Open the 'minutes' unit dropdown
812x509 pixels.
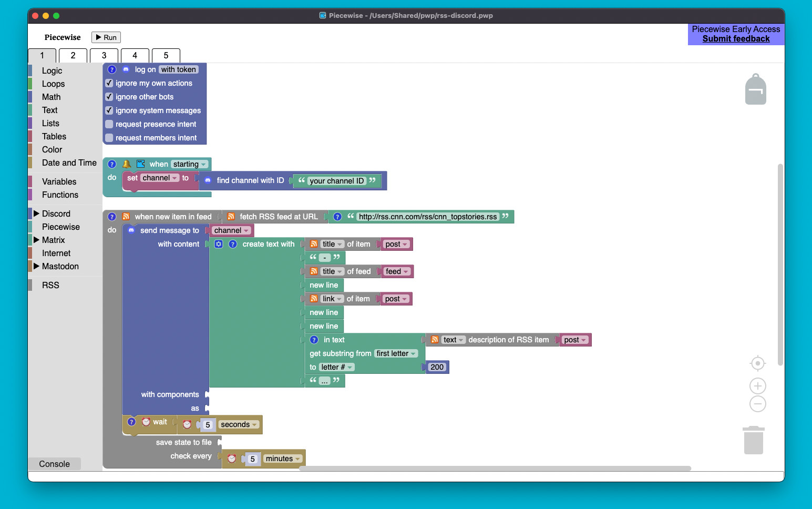(283, 459)
